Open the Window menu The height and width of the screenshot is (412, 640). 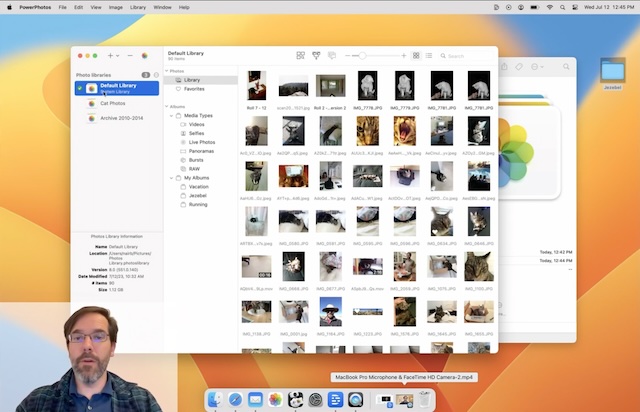(x=162, y=7)
